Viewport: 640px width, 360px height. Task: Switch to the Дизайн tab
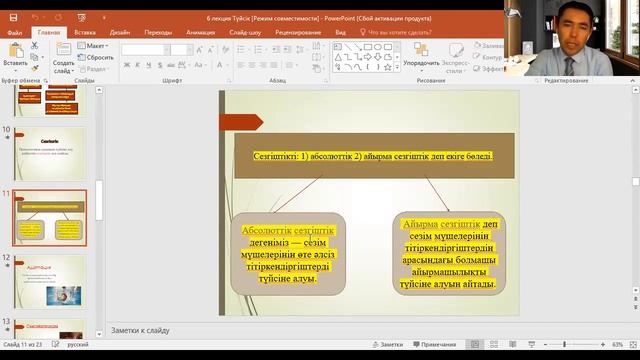(120, 32)
